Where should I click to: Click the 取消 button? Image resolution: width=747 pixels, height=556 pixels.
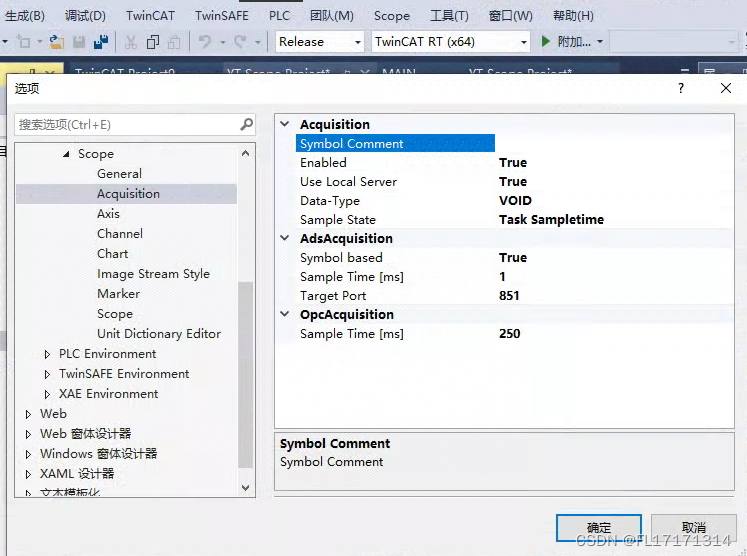point(694,528)
